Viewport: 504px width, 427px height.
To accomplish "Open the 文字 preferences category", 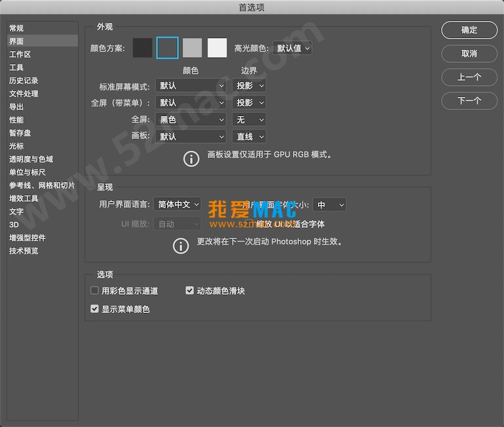I will (x=43, y=212).
